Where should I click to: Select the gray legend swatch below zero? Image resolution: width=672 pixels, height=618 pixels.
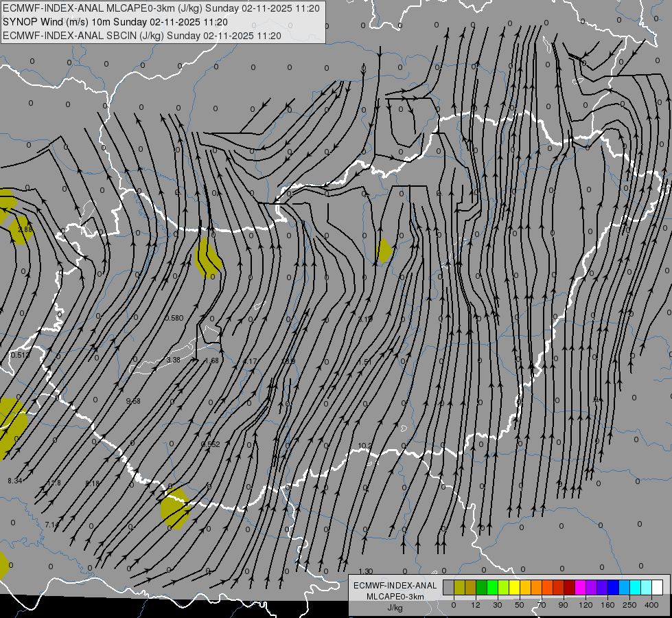(x=448, y=587)
